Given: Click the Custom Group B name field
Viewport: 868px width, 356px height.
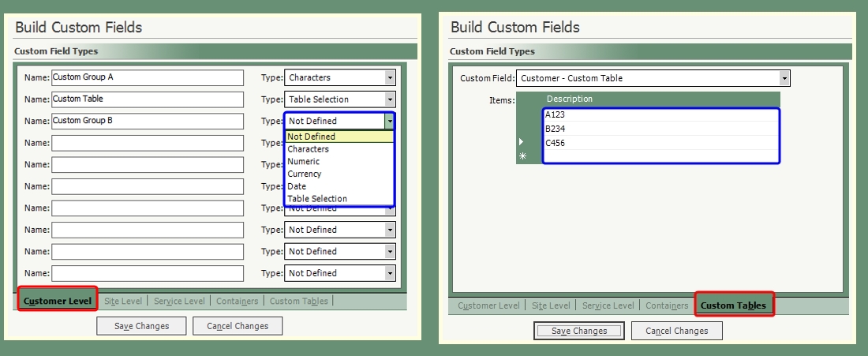Looking at the screenshot, I should tap(148, 122).
